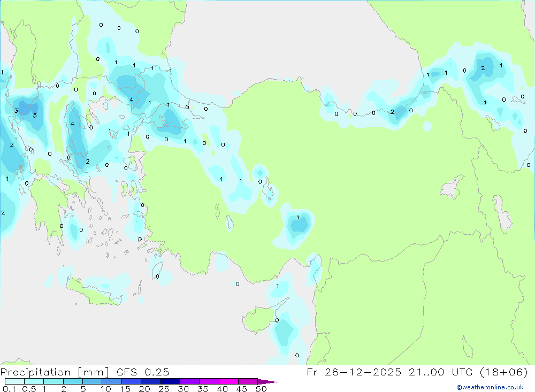Viewport: 535px width, 392px height.
Task: Click the legend label '15'
Action: click(x=125, y=389)
